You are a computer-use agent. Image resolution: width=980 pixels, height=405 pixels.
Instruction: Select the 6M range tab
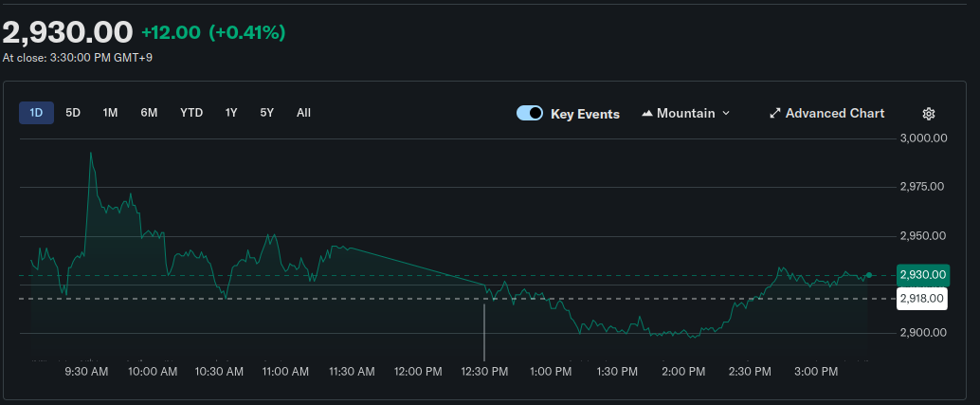149,113
